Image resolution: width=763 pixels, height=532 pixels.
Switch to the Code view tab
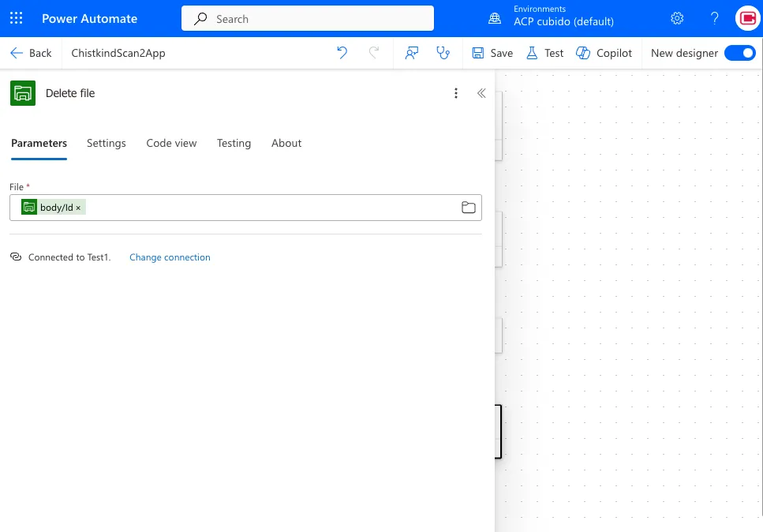click(x=171, y=143)
